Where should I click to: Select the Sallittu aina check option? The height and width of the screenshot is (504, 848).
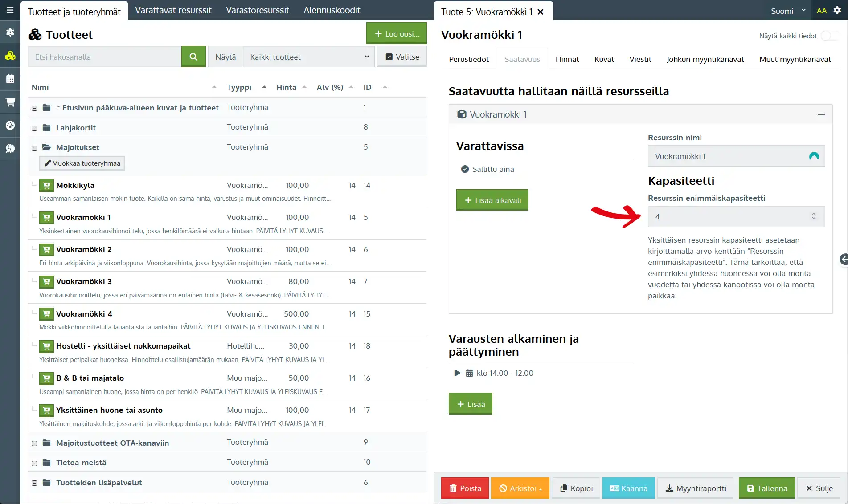click(x=465, y=169)
